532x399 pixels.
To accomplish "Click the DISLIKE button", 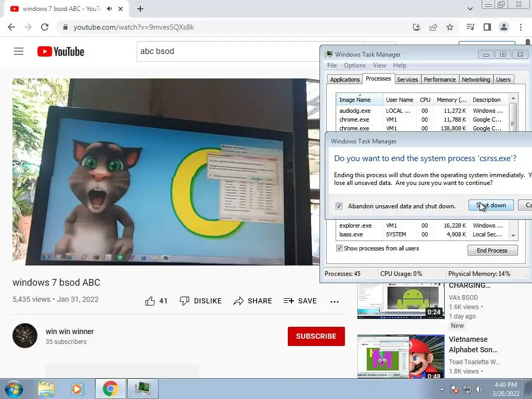I will pyautogui.click(x=201, y=301).
